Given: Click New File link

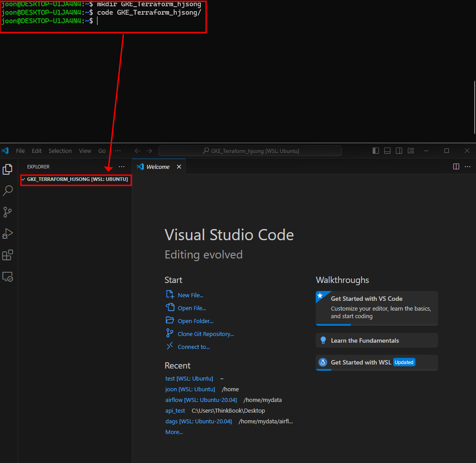Looking at the screenshot, I should tap(190, 295).
